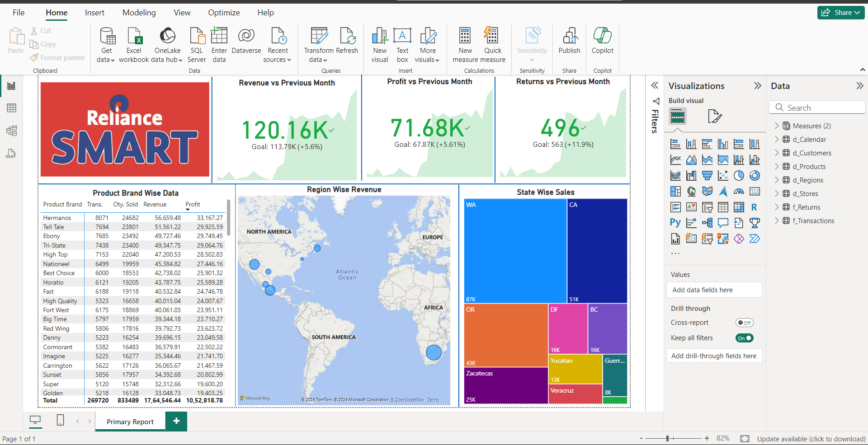
Task: Expand the d_Customers table
Action: click(777, 153)
